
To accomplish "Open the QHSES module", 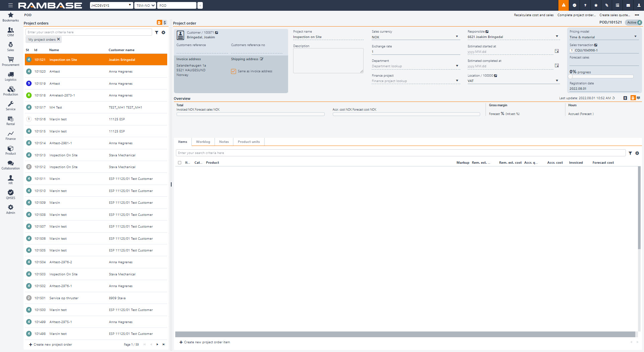I will coord(10,195).
